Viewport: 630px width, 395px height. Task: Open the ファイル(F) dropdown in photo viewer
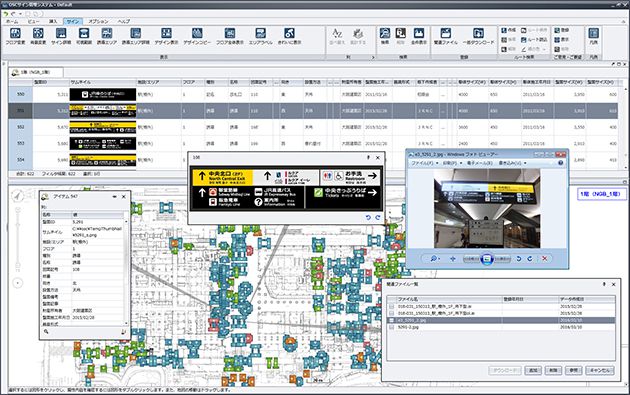pyautogui.click(x=423, y=163)
